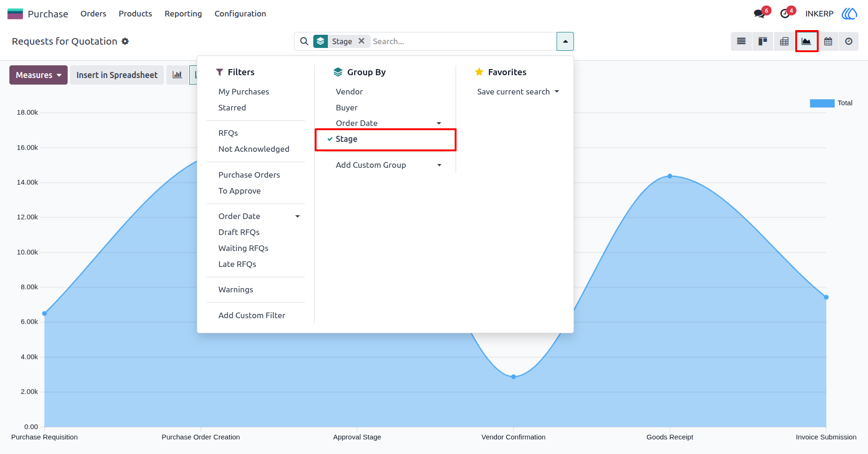Open the messages conversation icon
The image size is (868, 454).
(759, 14)
